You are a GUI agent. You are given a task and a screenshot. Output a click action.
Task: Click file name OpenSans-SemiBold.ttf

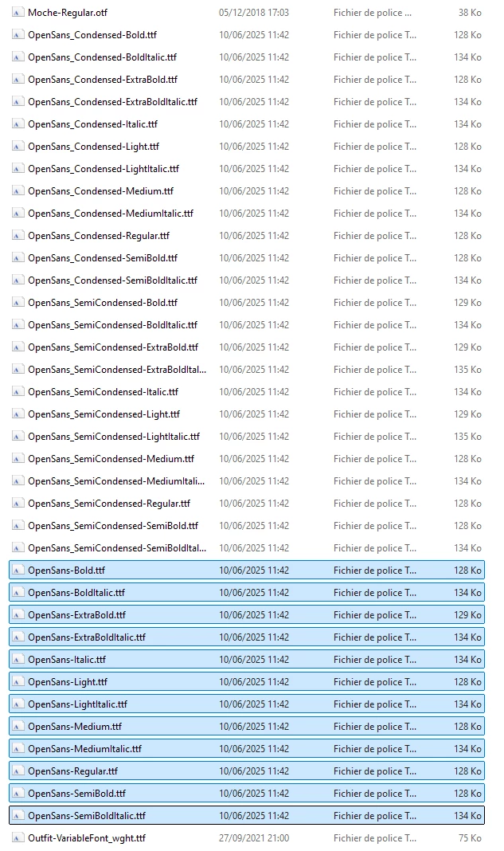[x=77, y=793]
